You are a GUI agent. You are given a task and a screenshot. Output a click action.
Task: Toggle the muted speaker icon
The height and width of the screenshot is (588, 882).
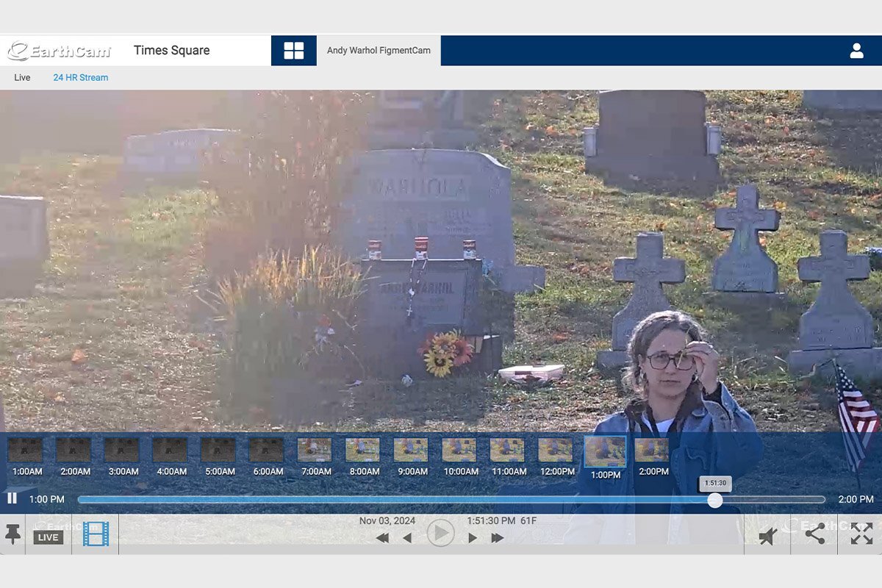pos(768,536)
